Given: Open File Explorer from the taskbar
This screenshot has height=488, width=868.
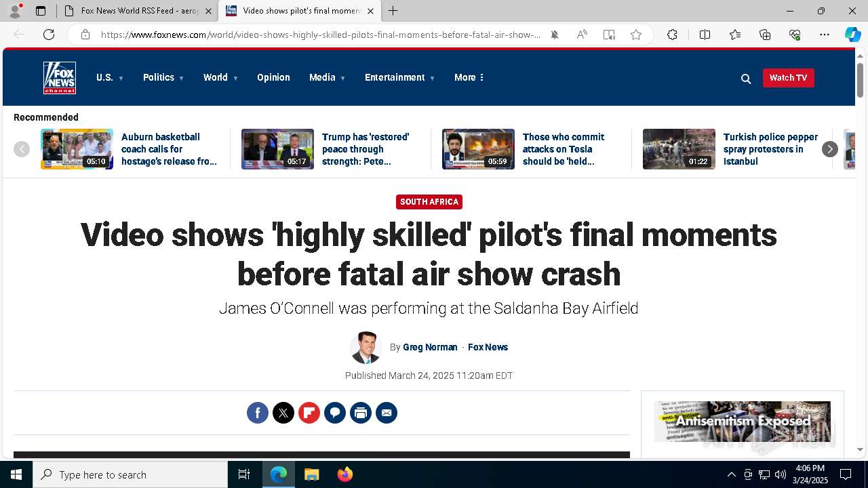Looking at the screenshot, I should pos(312,474).
